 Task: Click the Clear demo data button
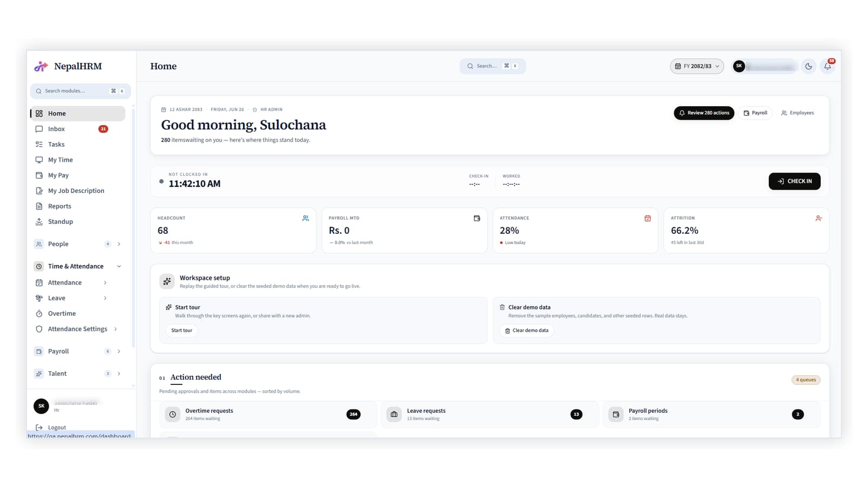click(x=526, y=330)
